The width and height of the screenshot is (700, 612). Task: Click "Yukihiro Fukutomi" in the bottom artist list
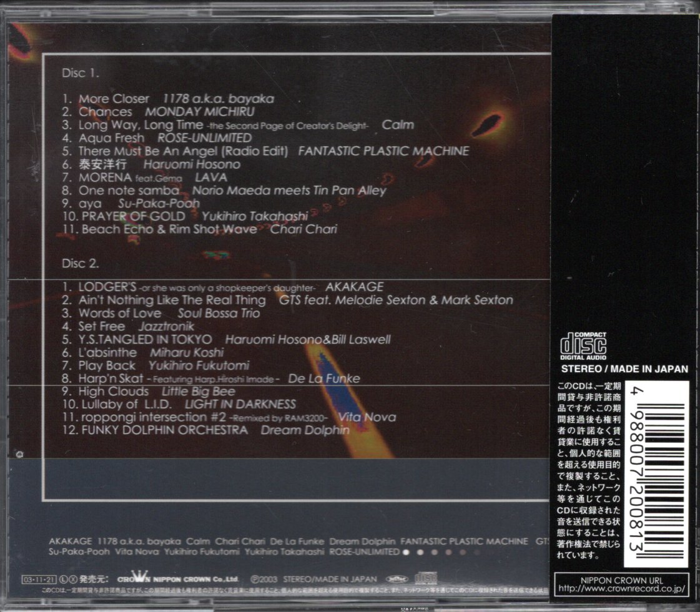tap(201, 552)
